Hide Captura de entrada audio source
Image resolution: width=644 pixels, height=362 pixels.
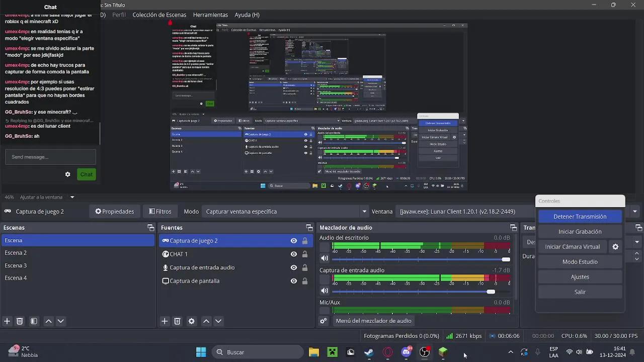[x=294, y=267]
